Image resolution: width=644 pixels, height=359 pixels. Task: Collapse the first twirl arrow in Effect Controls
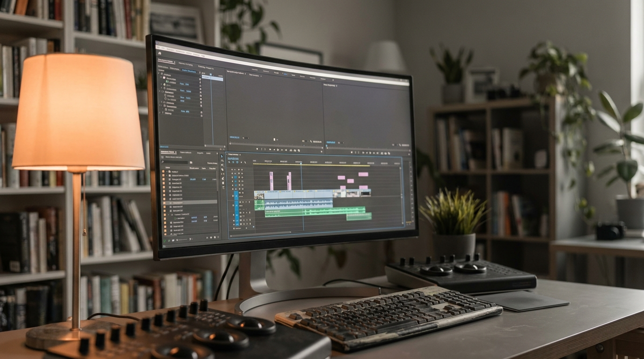pyautogui.click(x=159, y=73)
